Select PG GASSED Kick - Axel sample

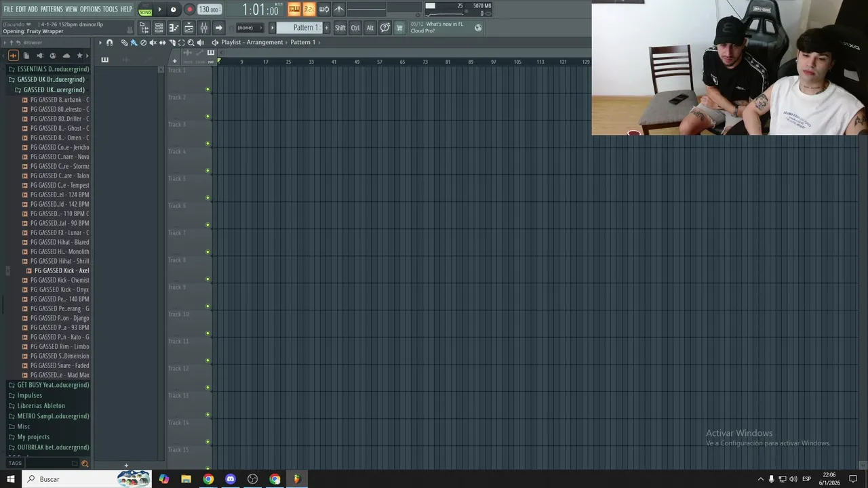pos(62,270)
